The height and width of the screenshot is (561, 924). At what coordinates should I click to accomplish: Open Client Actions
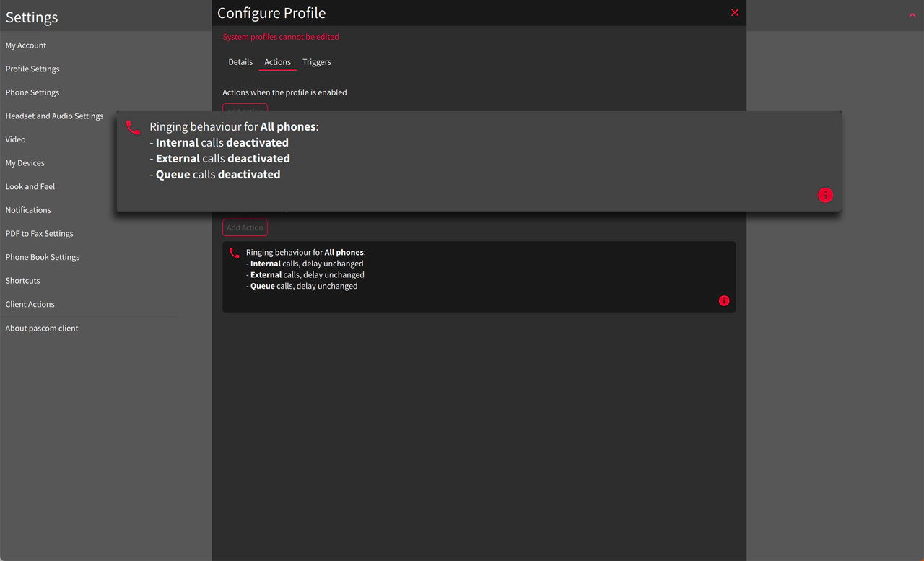pos(30,304)
